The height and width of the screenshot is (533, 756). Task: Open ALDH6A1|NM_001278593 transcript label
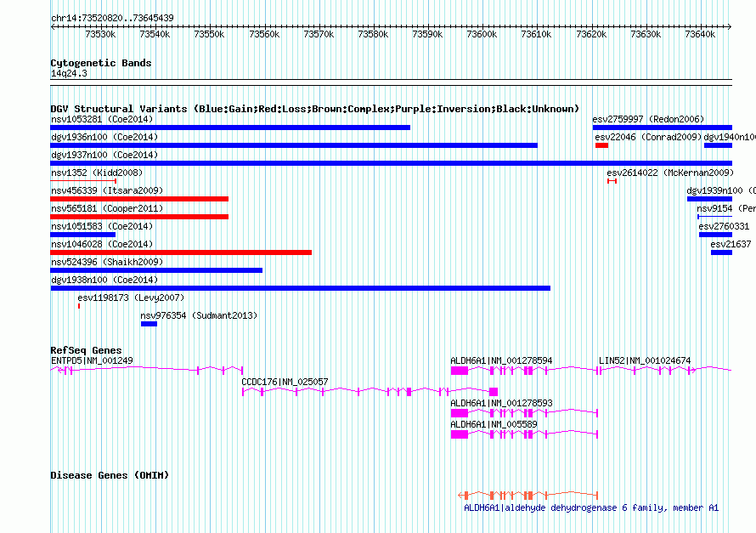coord(501,403)
